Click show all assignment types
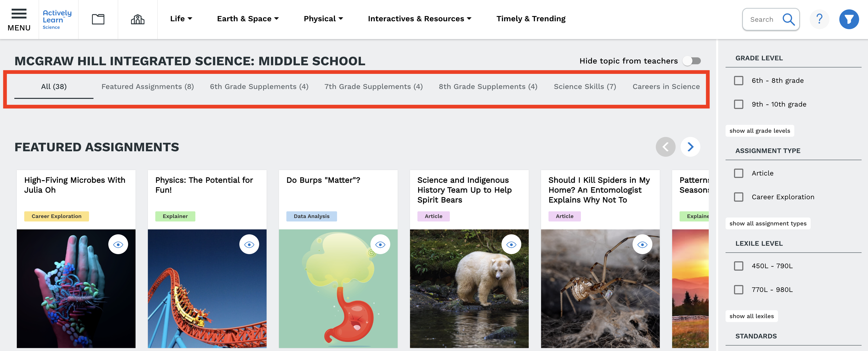Viewport: 868px width, 351px height. pos(768,223)
